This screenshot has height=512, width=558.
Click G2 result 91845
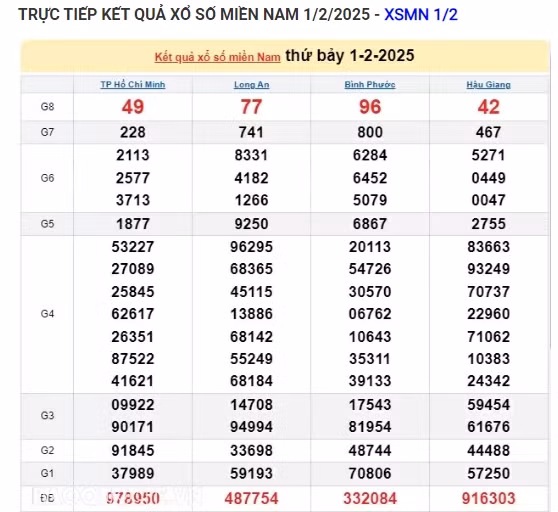click(133, 450)
